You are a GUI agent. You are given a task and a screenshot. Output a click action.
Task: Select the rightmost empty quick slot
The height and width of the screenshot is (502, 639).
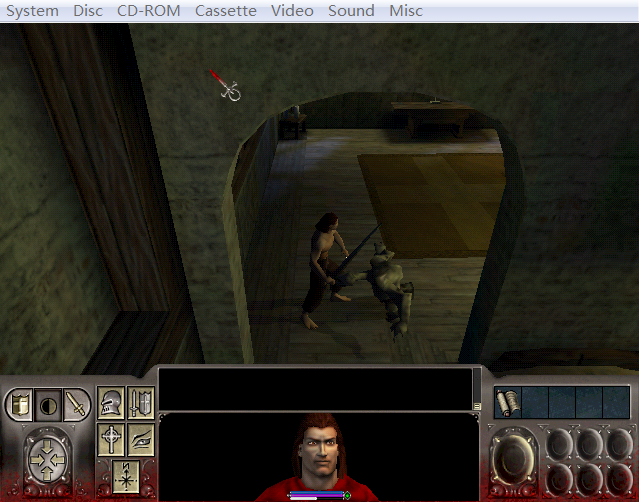pos(616,403)
